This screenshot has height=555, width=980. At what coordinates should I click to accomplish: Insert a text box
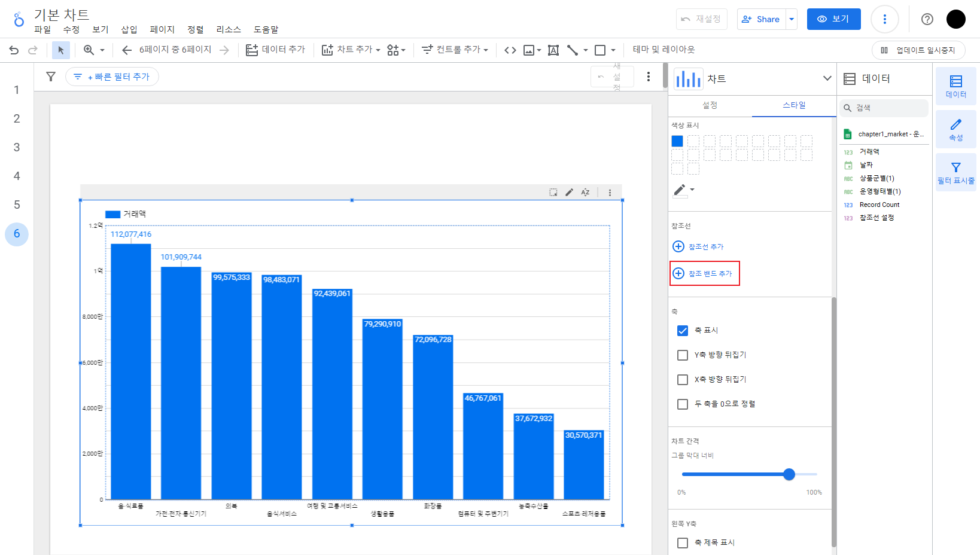553,50
